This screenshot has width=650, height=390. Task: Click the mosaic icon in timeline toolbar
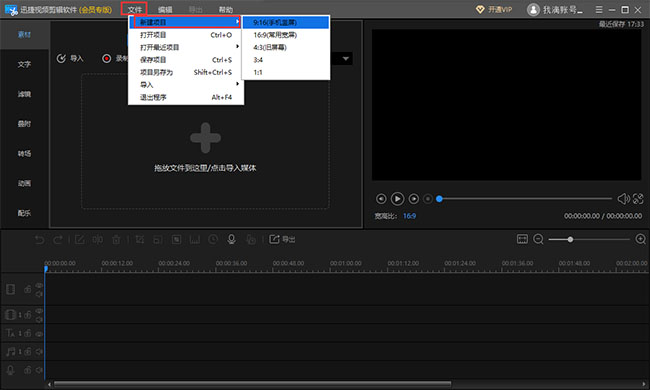point(177,239)
